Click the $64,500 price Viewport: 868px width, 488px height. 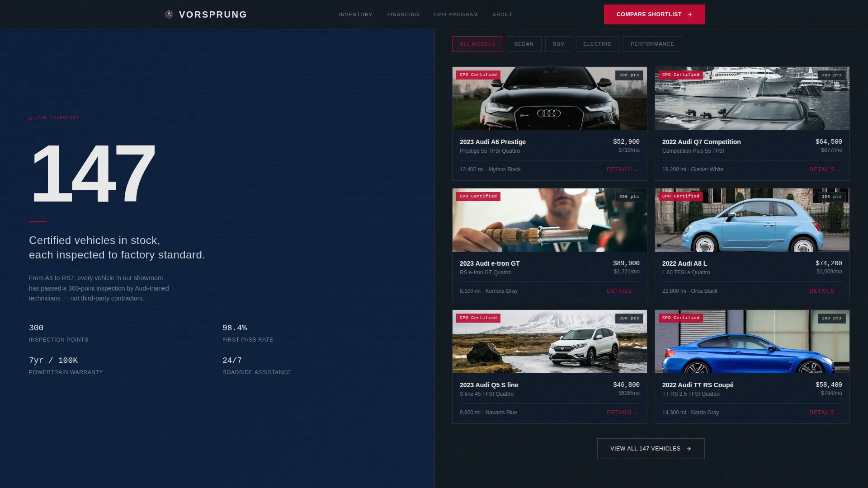[x=829, y=142]
